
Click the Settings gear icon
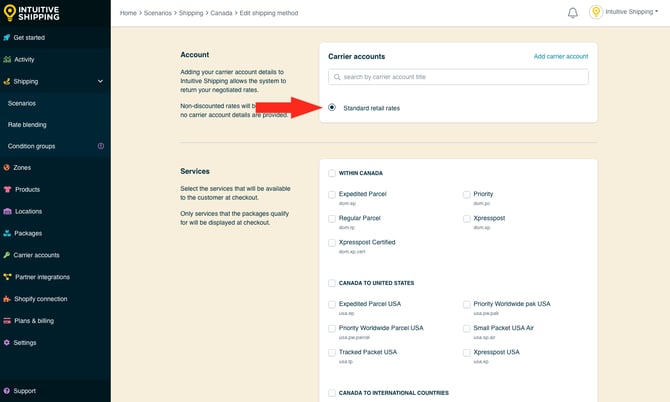coord(7,342)
